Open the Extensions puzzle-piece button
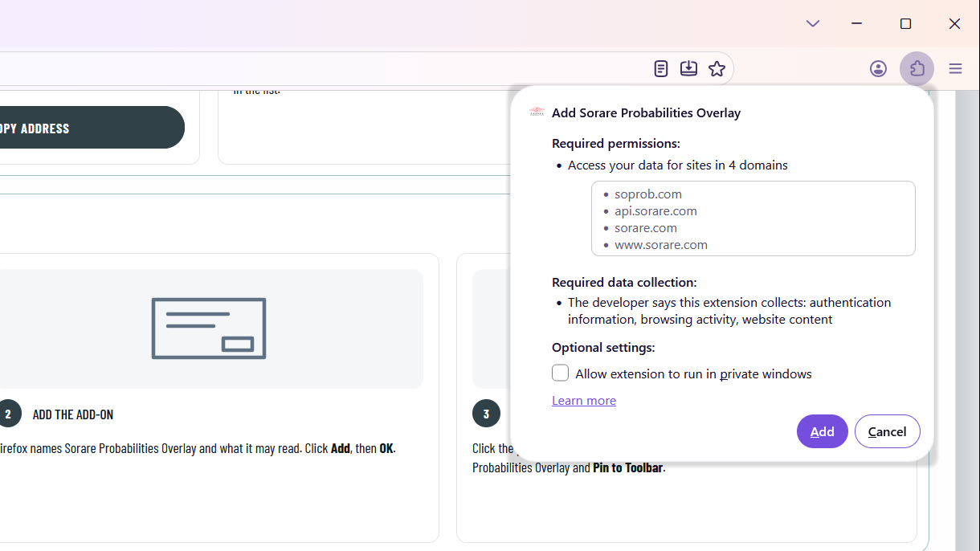Screen dimensions: 980x551 coord(917,69)
